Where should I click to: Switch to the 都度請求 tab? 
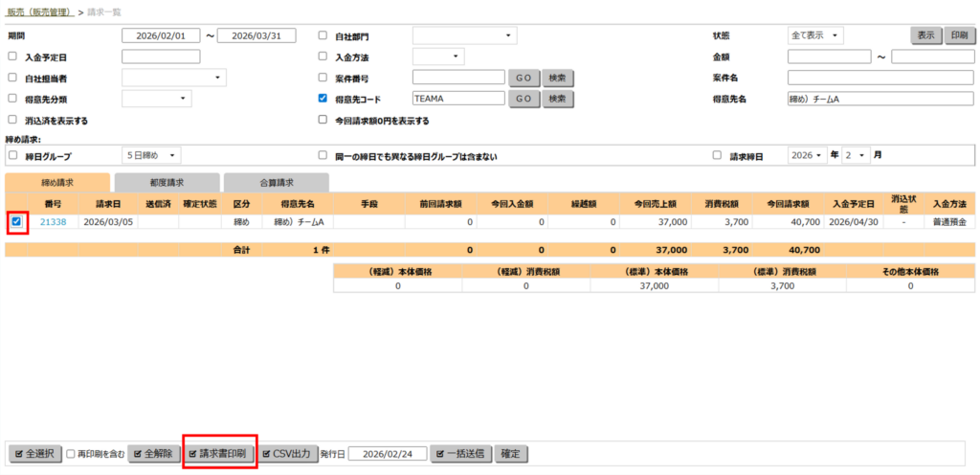coord(167,182)
